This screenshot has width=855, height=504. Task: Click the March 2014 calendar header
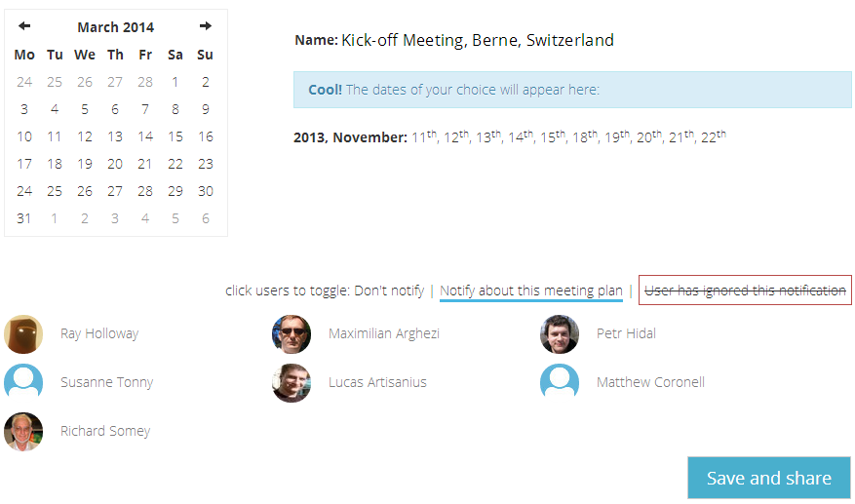pyautogui.click(x=116, y=27)
